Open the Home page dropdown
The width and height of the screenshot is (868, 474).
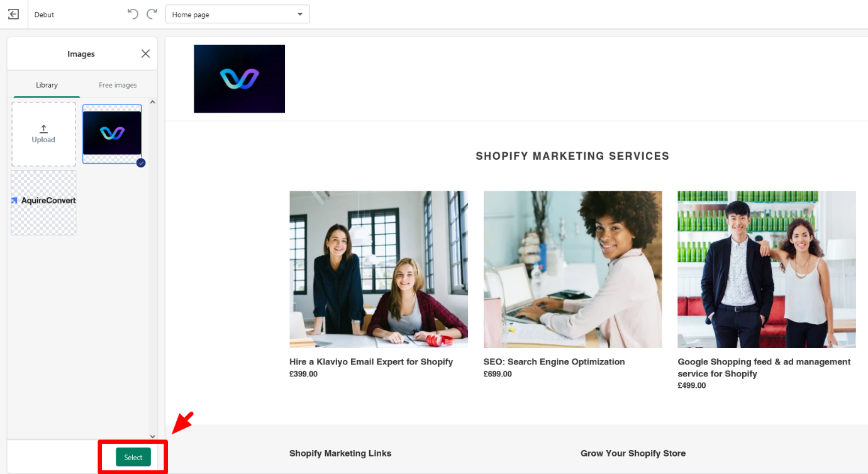(238, 14)
